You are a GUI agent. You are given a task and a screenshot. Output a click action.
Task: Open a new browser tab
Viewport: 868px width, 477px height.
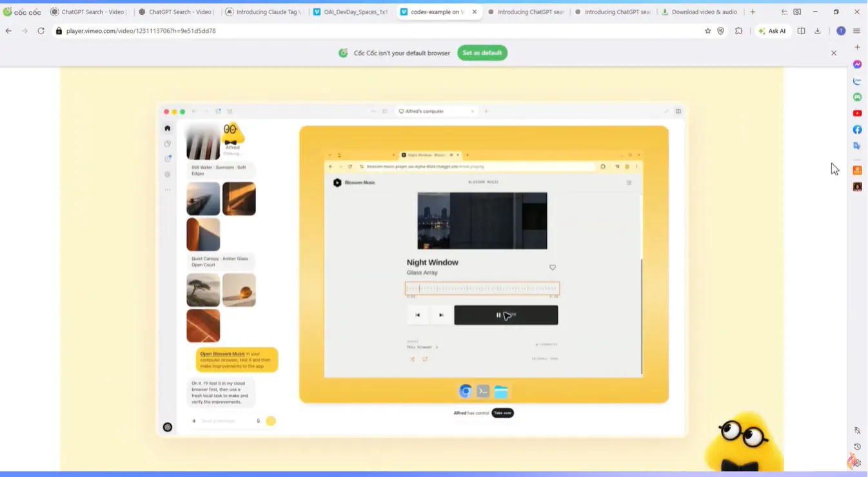753,12
